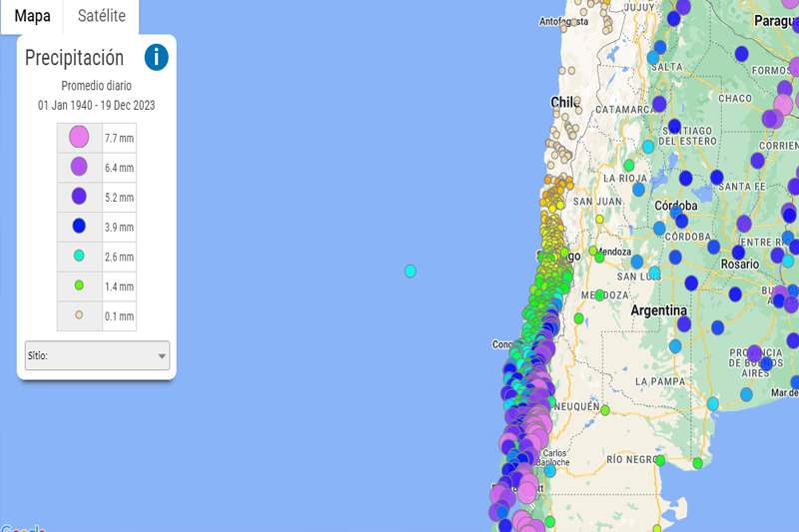Select the small yellow marker below the San Juan label
Image resolution: width=799 pixels, height=532 pixels.
tap(600, 219)
